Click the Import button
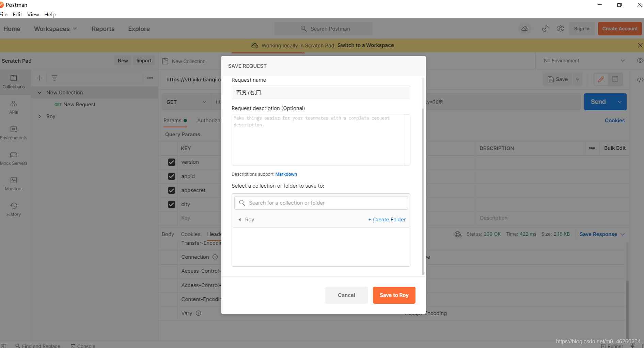644x348 pixels. point(144,61)
